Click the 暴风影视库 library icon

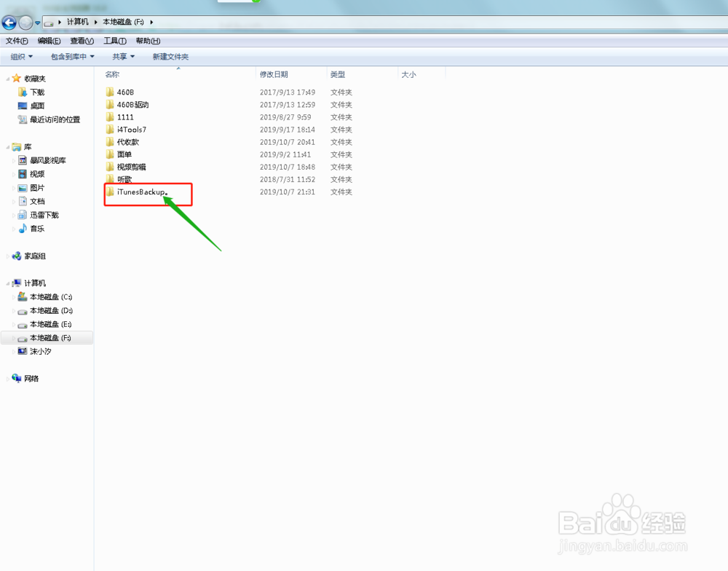coord(23,160)
